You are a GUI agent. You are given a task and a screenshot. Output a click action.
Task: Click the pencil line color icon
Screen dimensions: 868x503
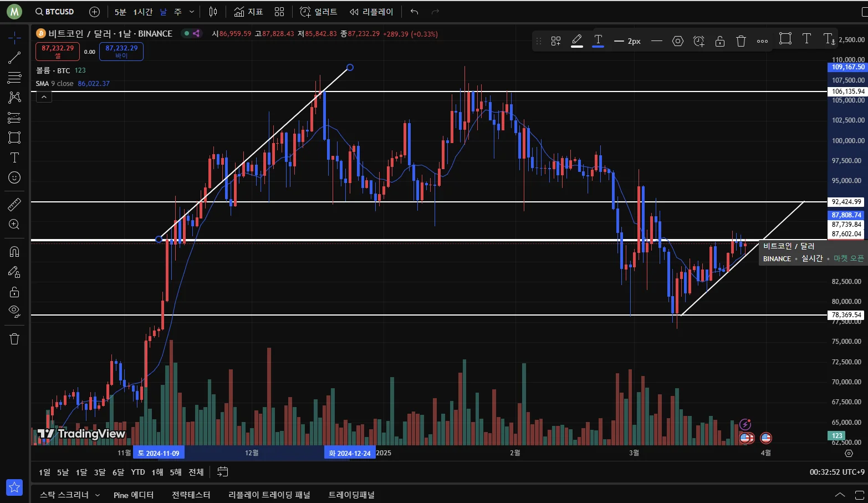tap(577, 40)
